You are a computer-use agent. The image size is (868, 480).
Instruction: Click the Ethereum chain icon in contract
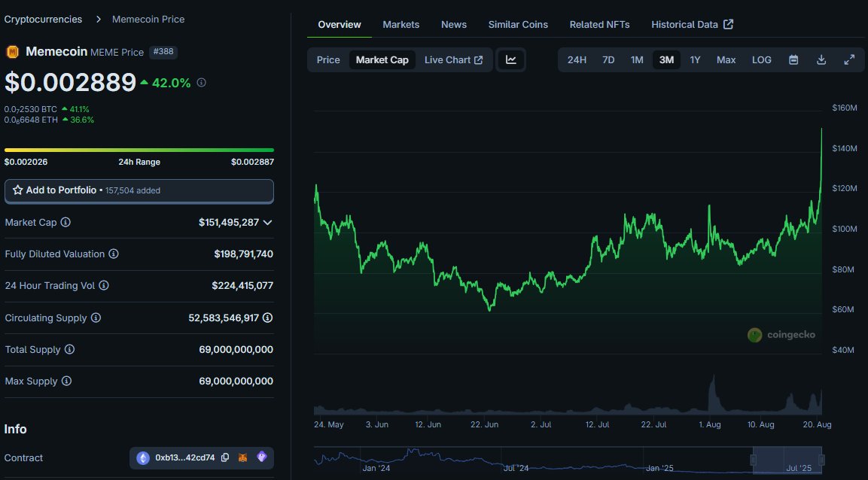143,458
